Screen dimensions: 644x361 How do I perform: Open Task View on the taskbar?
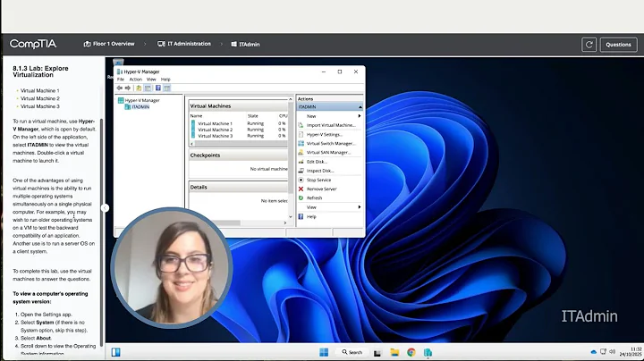377,353
